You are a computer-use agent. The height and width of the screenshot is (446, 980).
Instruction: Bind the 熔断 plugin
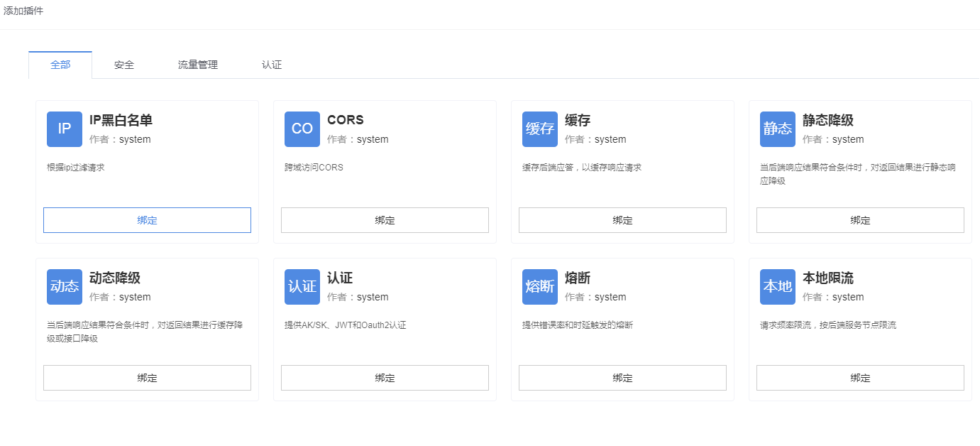[x=622, y=378]
